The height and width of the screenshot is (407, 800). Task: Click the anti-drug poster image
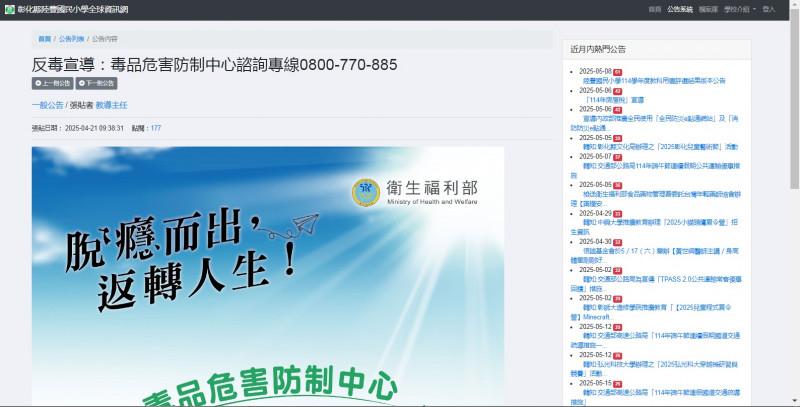click(268, 276)
